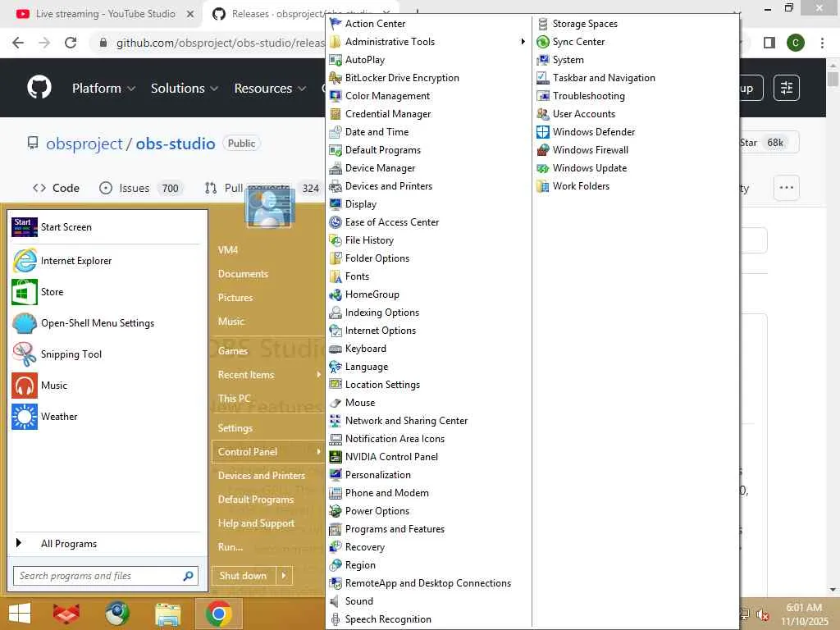This screenshot has width=840, height=630.
Task: Go back in Chrome
Action: (x=18, y=43)
